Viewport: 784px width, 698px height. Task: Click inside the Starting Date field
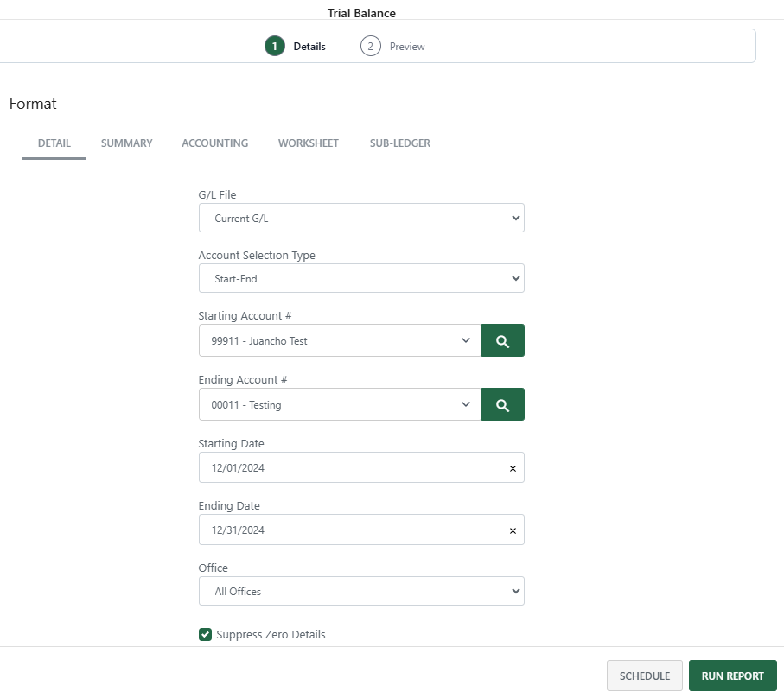346,466
